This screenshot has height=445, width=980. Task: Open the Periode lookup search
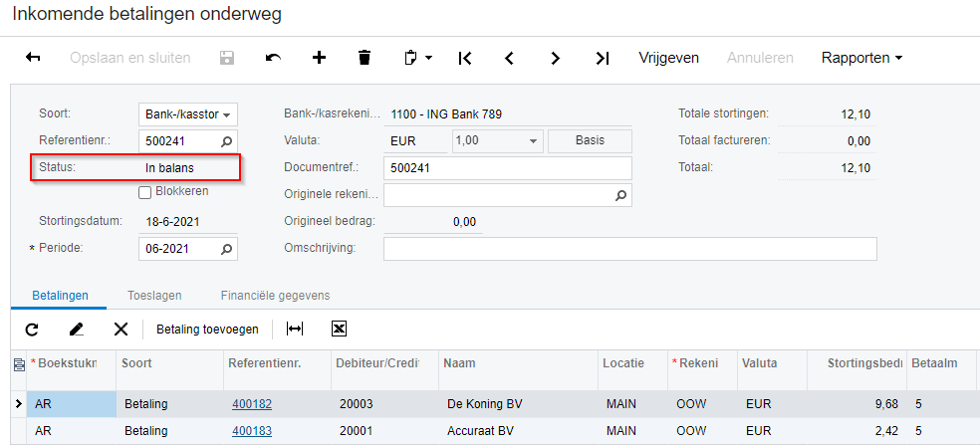(226, 249)
